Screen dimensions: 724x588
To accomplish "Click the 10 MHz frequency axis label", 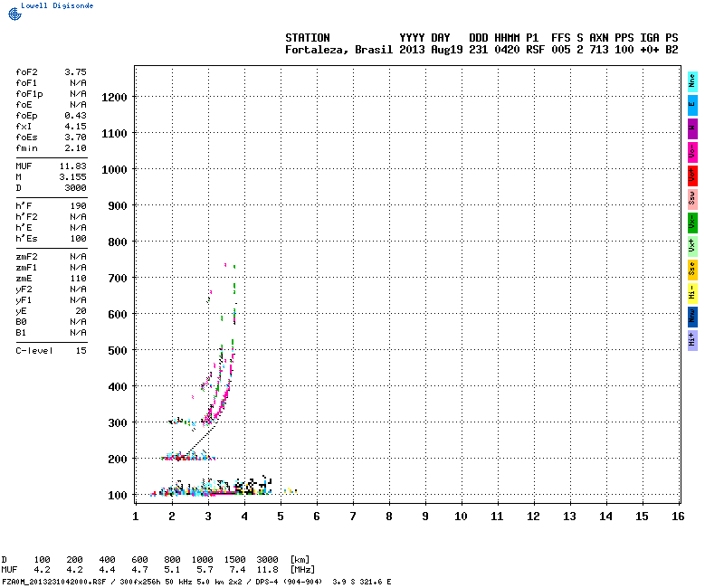I will (x=461, y=517).
